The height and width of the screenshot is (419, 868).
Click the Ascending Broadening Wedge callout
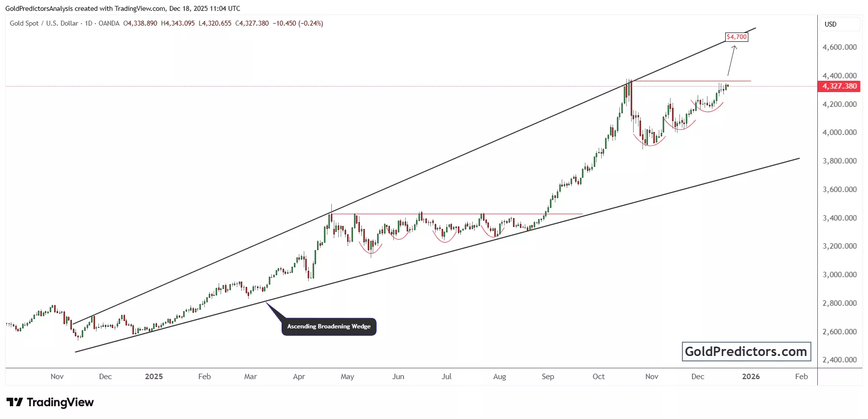(329, 326)
